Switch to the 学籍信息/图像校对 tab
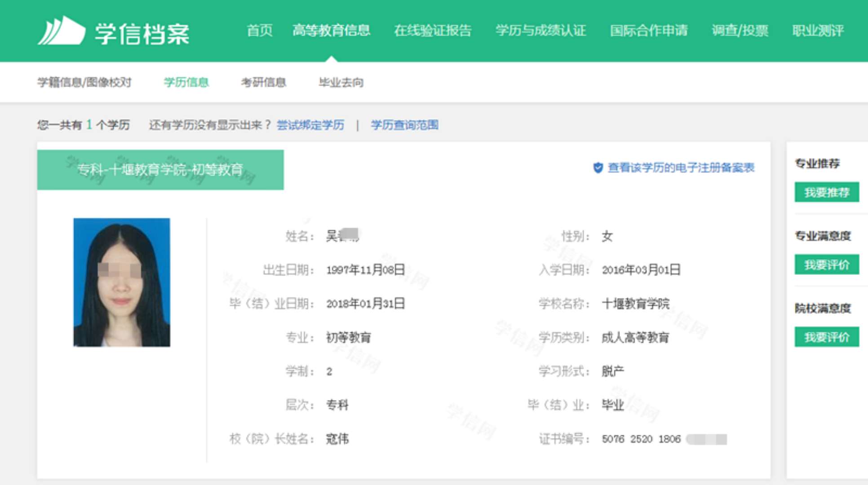868x485 pixels. click(84, 82)
